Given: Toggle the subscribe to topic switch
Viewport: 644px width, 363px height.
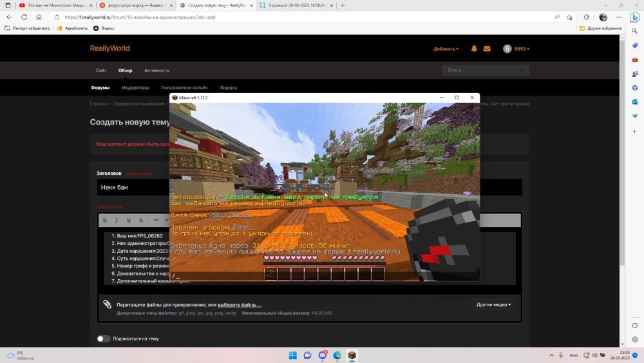Looking at the screenshot, I should pos(104,338).
